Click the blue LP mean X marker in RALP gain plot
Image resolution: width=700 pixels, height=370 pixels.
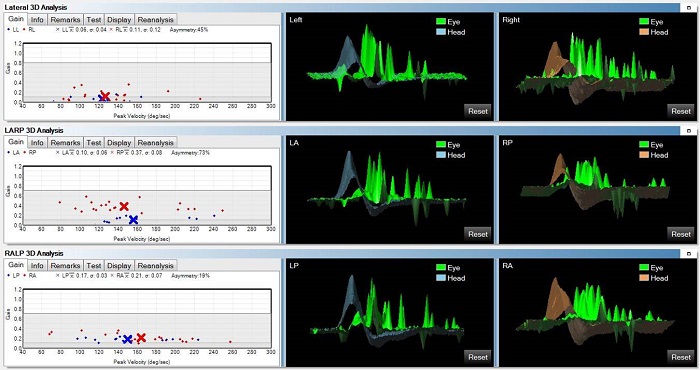click(x=127, y=339)
